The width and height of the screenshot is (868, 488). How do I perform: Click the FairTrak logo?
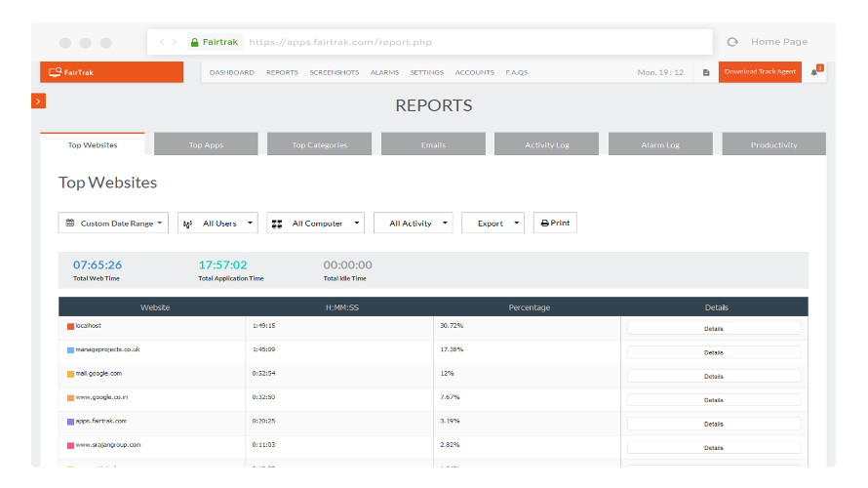coord(71,72)
